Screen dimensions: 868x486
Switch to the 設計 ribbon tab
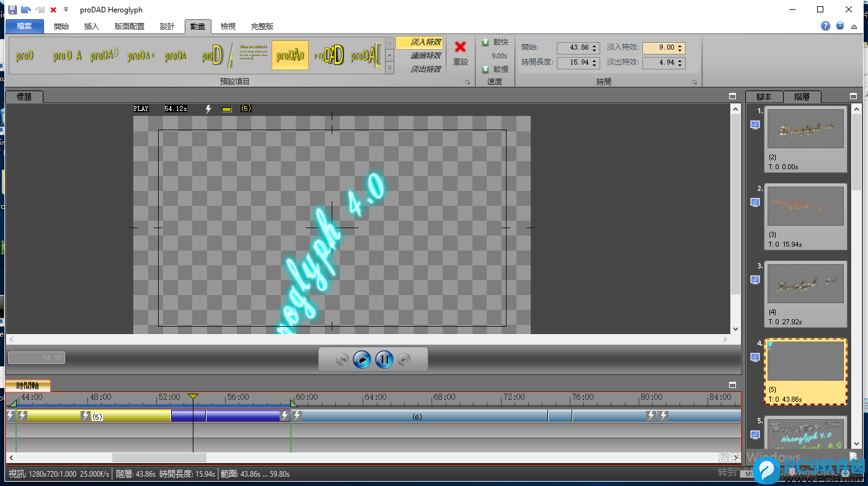167,26
